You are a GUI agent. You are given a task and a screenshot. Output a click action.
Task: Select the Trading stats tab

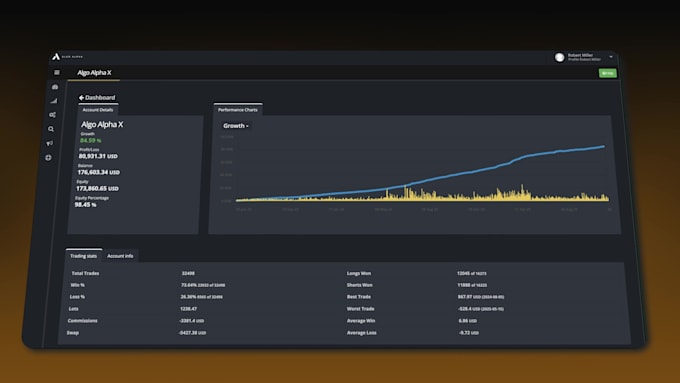click(84, 256)
